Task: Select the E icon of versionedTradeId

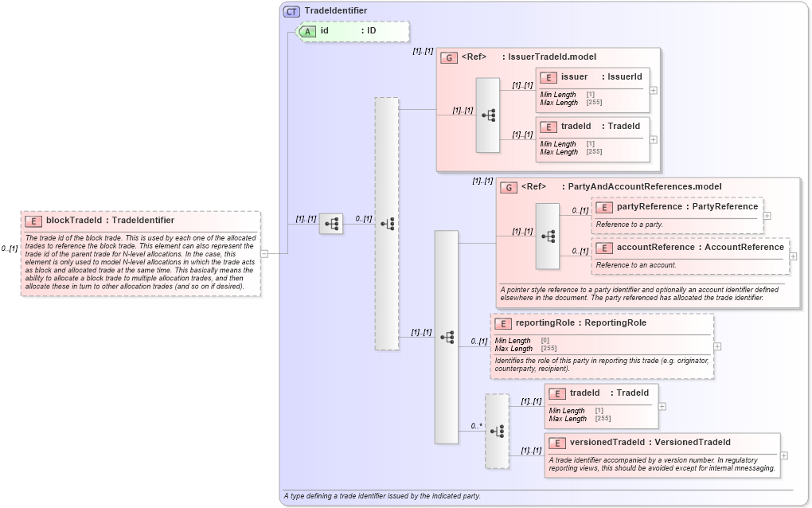Action: click(x=557, y=442)
